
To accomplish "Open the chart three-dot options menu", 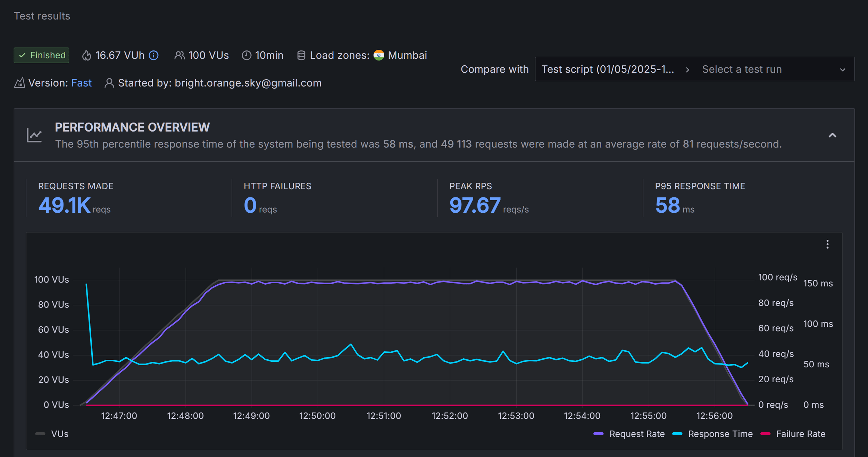I will [x=827, y=244].
